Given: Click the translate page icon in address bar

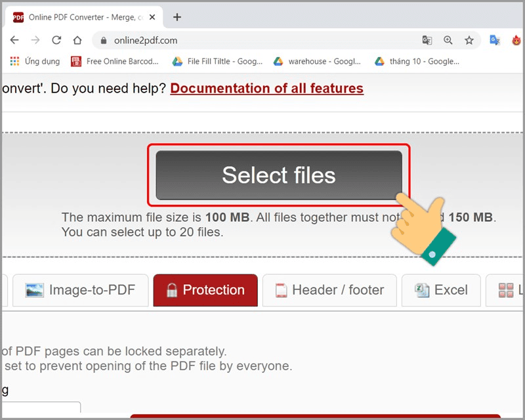Looking at the screenshot, I should [427, 40].
